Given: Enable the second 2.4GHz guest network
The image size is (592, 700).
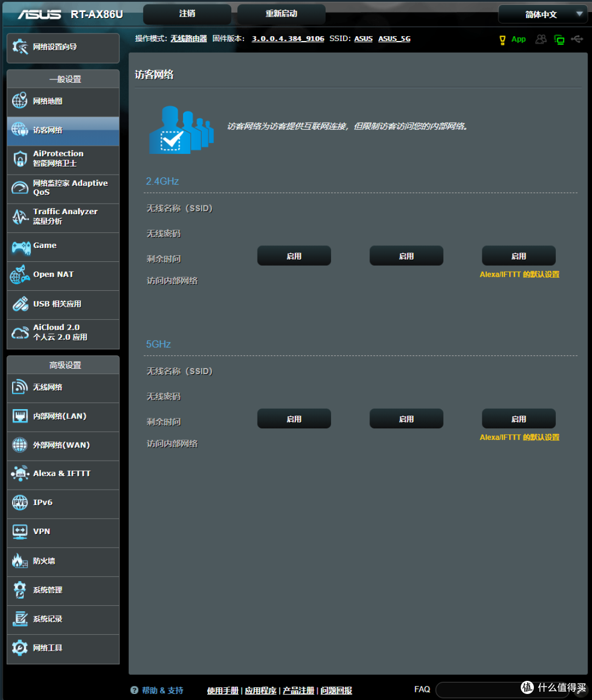Looking at the screenshot, I should pos(406,256).
